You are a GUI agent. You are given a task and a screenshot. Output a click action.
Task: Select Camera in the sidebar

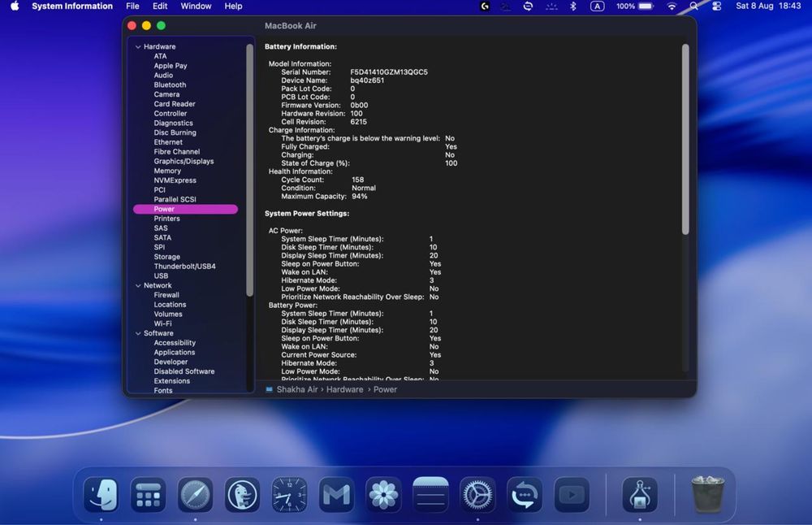click(166, 94)
